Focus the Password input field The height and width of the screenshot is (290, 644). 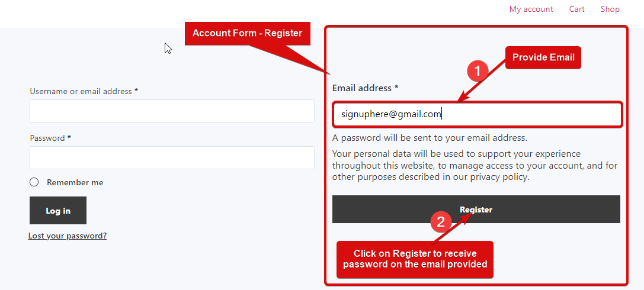tap(172, 157)
